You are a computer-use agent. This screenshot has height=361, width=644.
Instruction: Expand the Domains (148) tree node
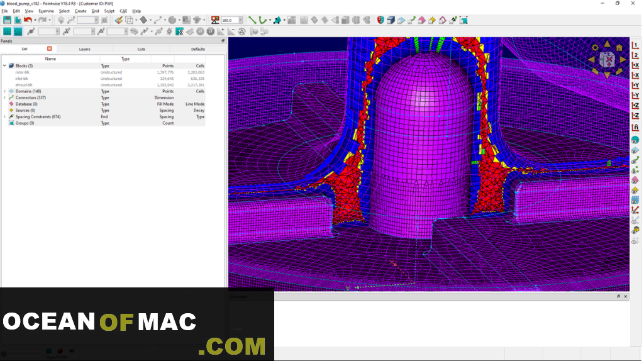[4, 91]
